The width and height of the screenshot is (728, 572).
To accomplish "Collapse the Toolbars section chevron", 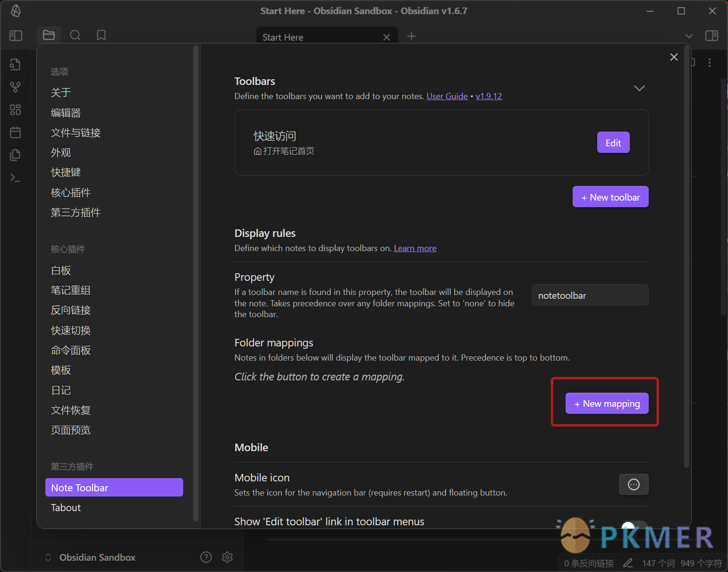I will tap(639, 88).
